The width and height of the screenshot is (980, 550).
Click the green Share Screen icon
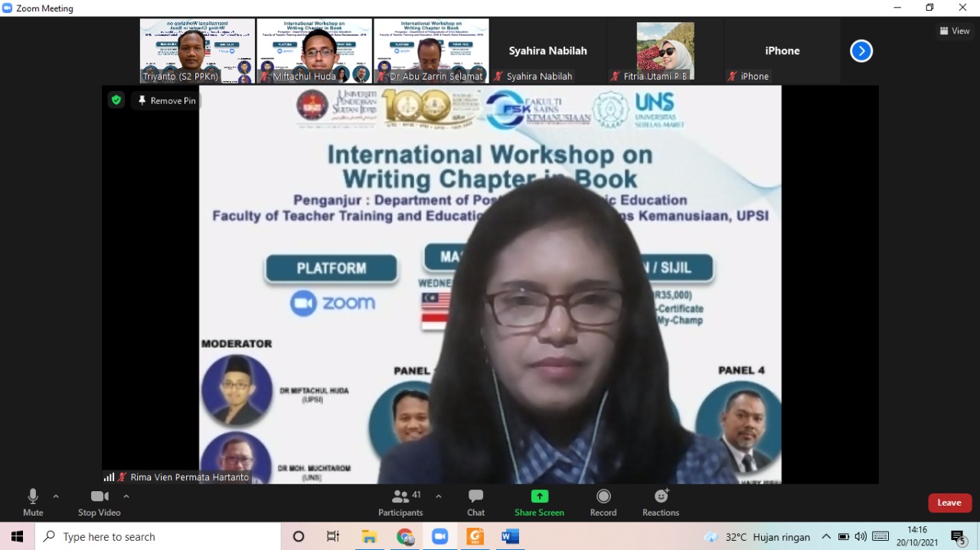pos(539,496)
